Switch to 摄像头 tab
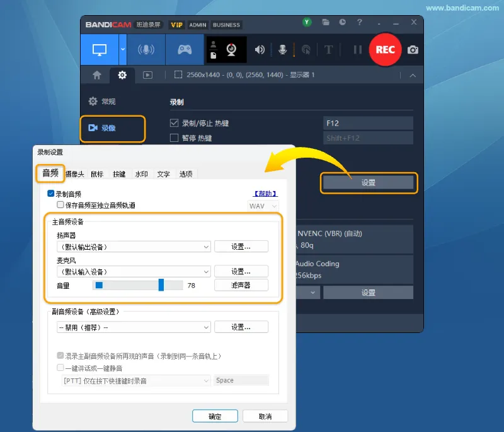This screenshot has height=432, width=504. tap(75, 174)
